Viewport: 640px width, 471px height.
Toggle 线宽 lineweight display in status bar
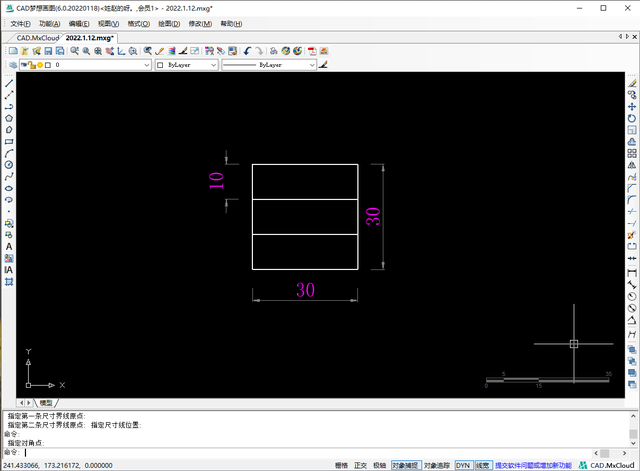(x=483, y=465)
